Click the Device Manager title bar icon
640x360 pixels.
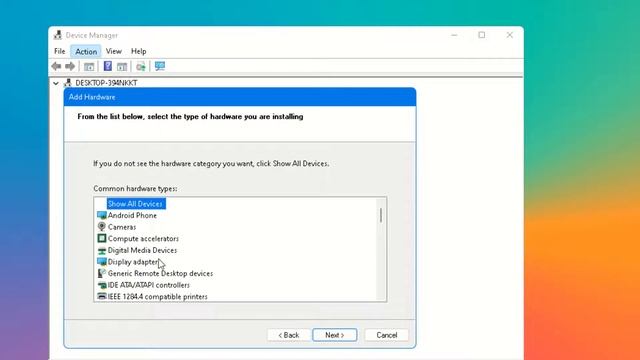[58, 35]
